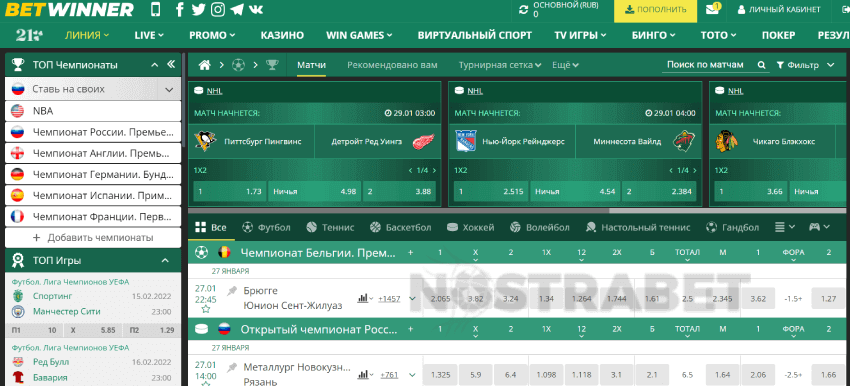This screenshot has height=386, width=850.
Task: Click the 21 games logo icon
Action: point(29,35)
